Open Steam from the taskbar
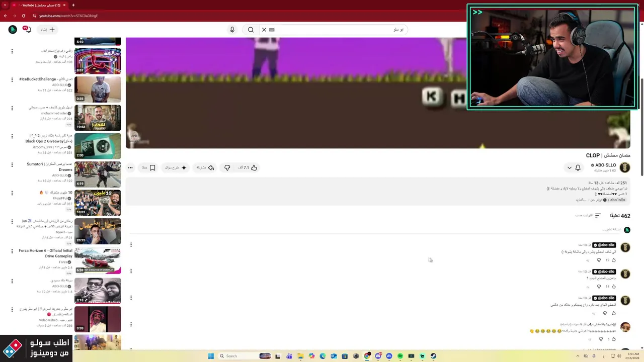This screenshot has width=644, height=362. pos(433,356)
